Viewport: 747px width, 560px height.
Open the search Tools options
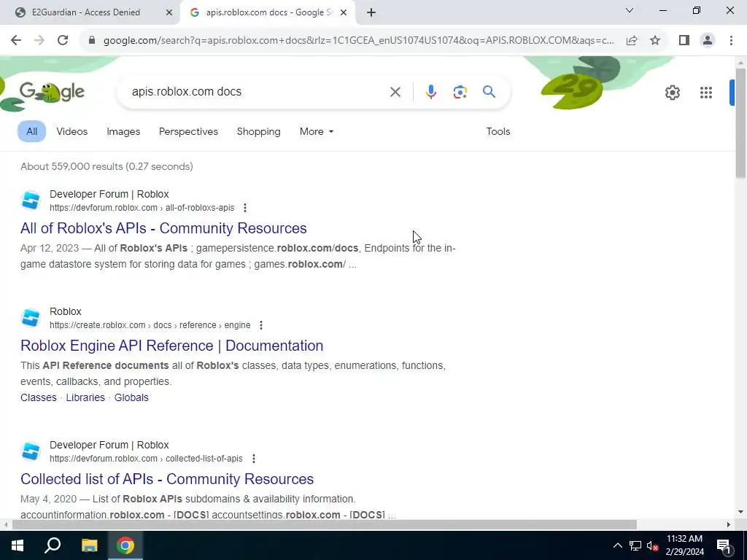(498, 131)
